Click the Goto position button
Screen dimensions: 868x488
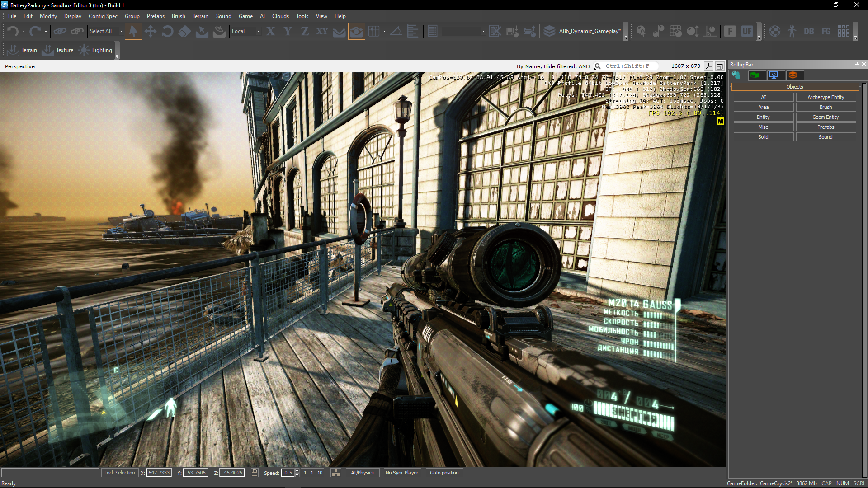click(x=444, y=473)
